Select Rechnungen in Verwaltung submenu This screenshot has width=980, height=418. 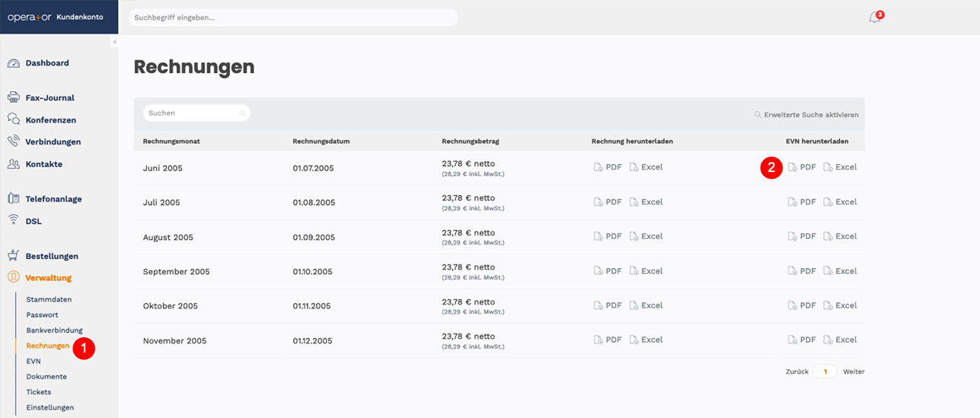click(47, 346)
